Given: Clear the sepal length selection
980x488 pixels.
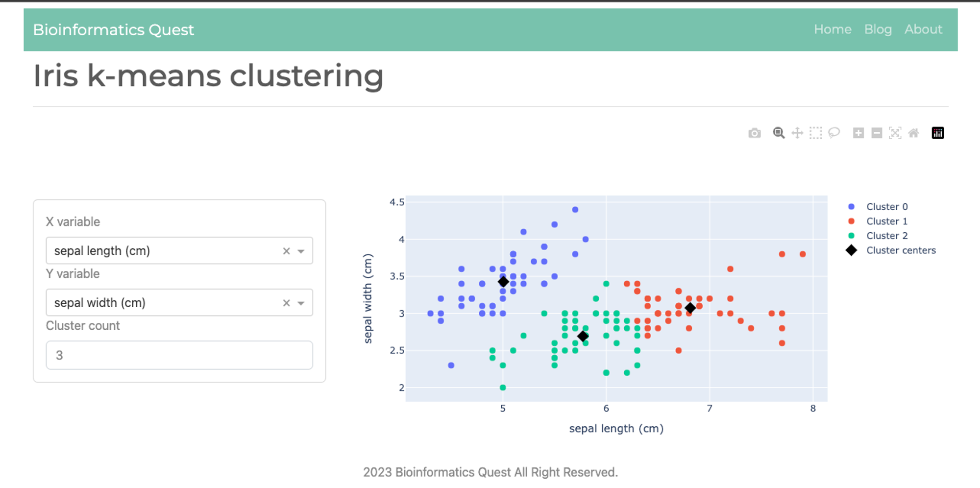Looking at the screenshot, I should pyautogui.click(x=287, y=251).
